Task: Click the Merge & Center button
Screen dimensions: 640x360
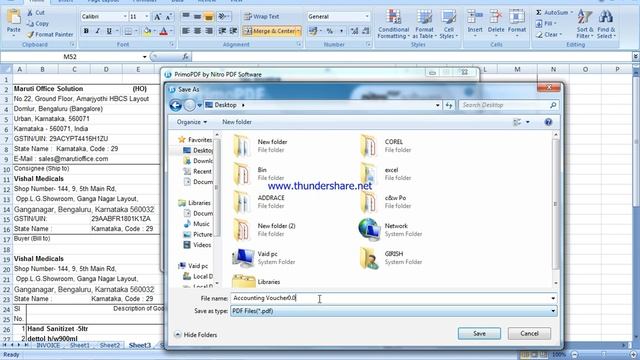Action: tap(269, 31)
